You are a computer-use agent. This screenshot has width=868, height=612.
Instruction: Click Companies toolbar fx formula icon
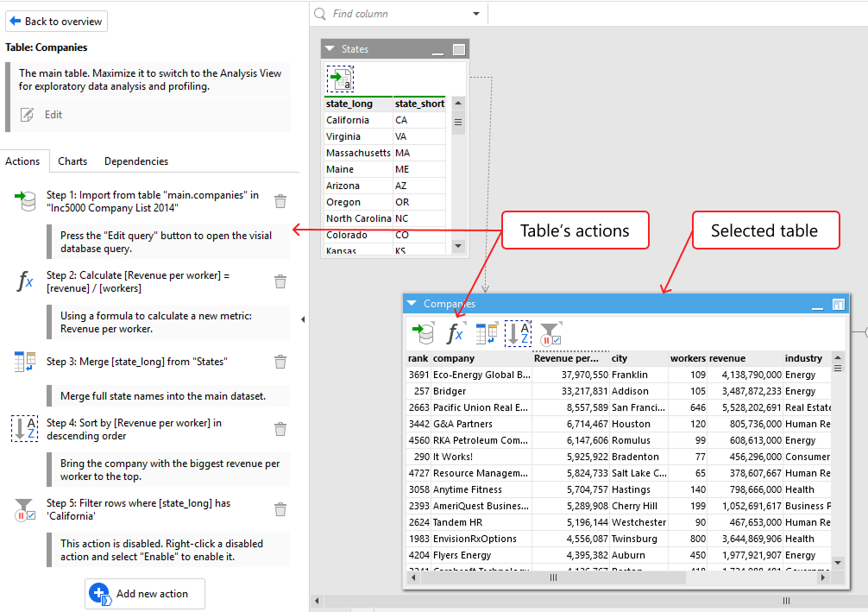[455, 333]
